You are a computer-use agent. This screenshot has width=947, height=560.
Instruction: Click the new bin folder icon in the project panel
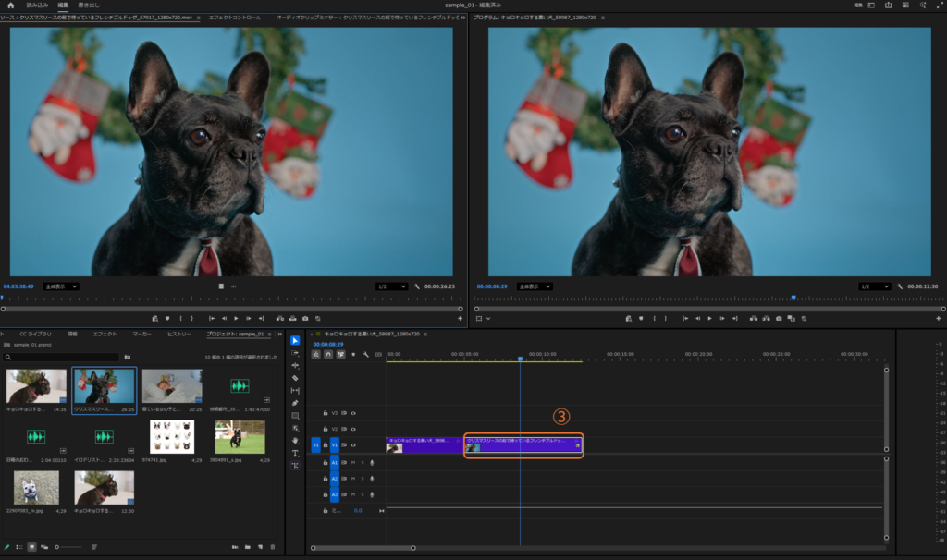[x=248, y=547]
